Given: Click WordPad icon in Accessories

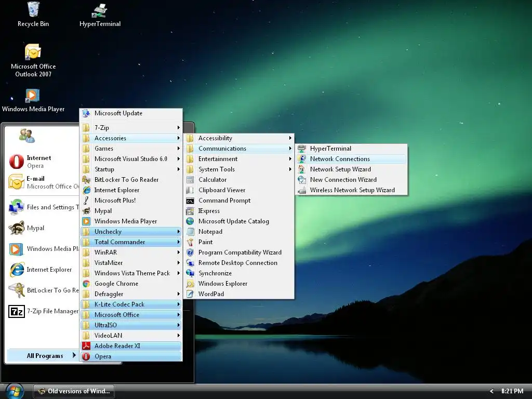Looking at the screenshot, I should coord(190,294).
